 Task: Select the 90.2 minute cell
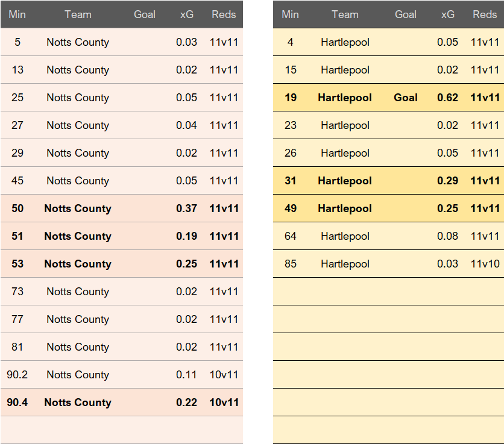17,375
